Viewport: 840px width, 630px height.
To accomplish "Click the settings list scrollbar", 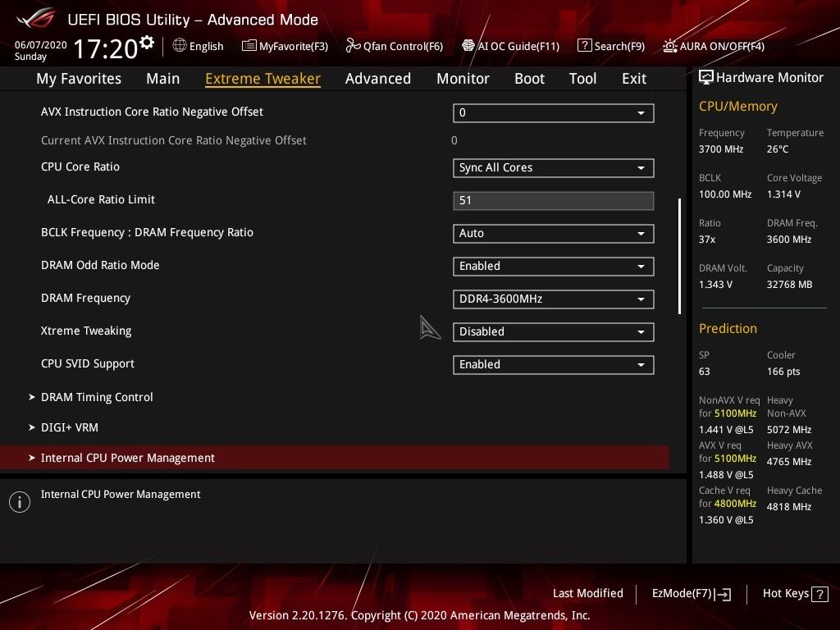I will pyautogui.click(x=679, y=256).
